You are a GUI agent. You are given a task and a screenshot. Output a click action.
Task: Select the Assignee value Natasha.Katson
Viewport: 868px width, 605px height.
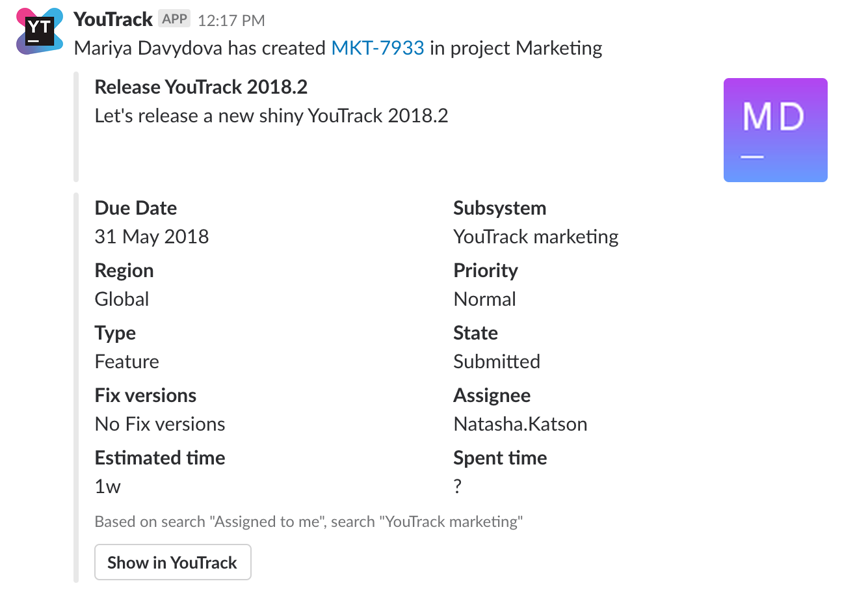coord(520,423)
